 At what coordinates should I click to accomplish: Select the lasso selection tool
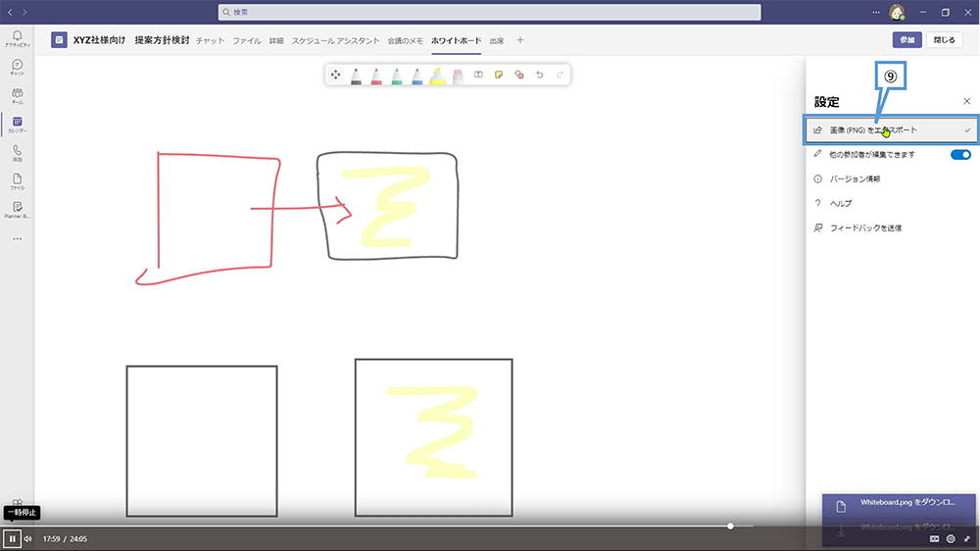[x=478, y=75]
